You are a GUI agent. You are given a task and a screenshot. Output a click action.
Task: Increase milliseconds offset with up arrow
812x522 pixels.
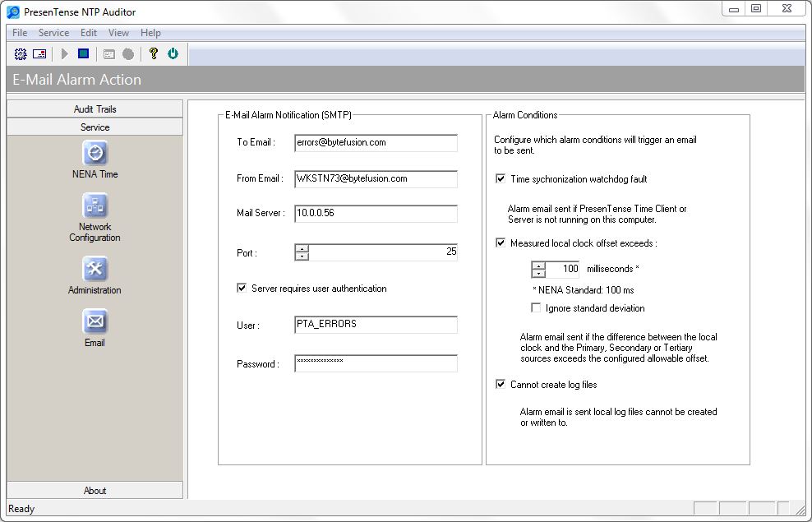[x=538, y=266]
